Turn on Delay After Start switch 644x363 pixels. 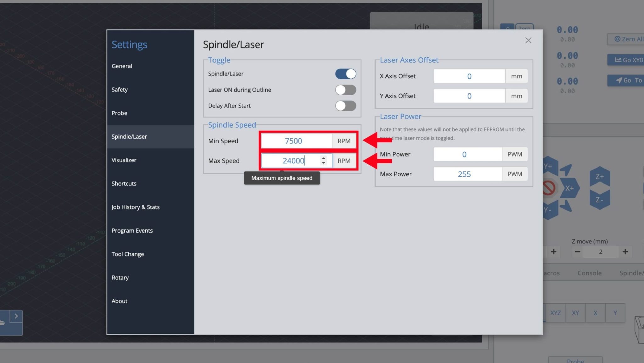[x=346, y=106]
